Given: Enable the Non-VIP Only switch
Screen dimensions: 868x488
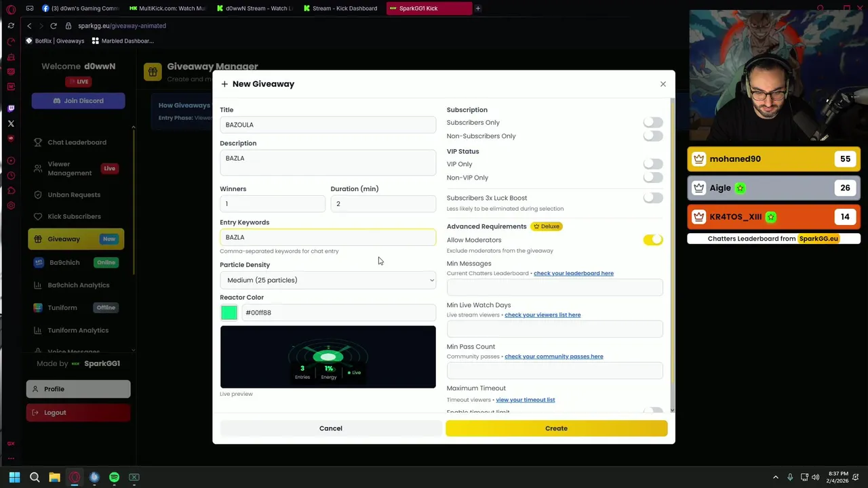Looking at the screenshot, I should [653, 178].
